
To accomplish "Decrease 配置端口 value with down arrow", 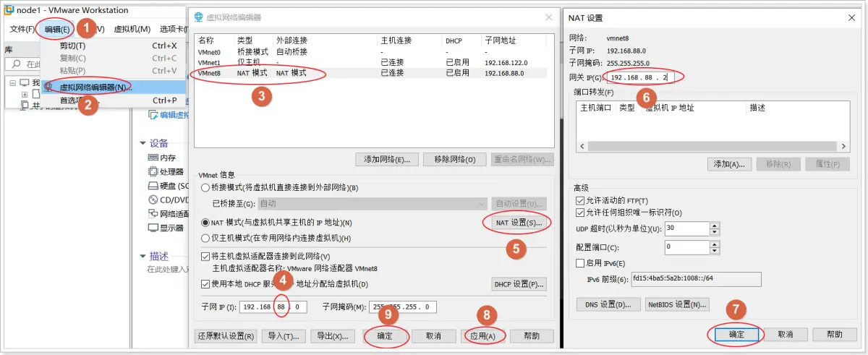I will 715,250.
